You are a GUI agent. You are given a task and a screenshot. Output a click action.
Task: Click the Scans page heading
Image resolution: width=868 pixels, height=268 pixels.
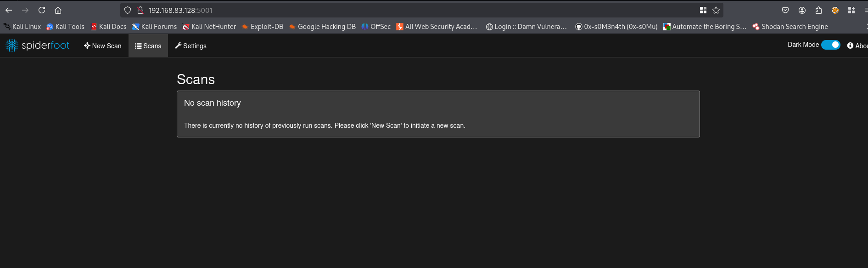coord(196,80)
